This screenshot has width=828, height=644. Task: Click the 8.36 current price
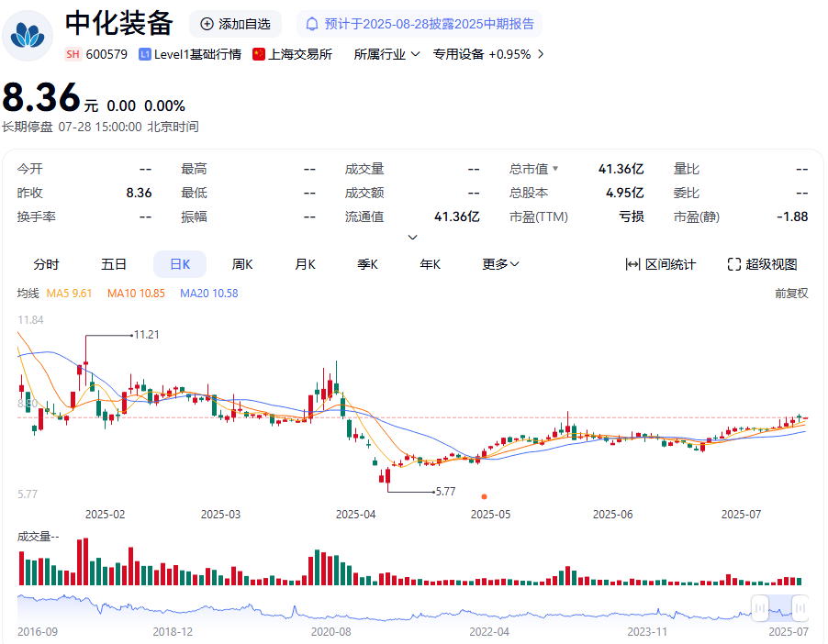coord(41,97)
